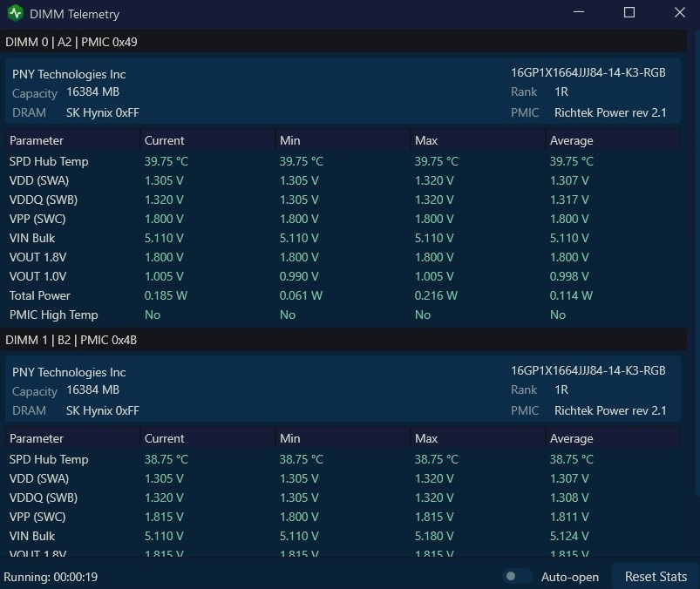Image resolution: width=700 pixels, height=589 pixels.
Task: Click DIMM 0 Parameter column header
Action: click(73, 140)
